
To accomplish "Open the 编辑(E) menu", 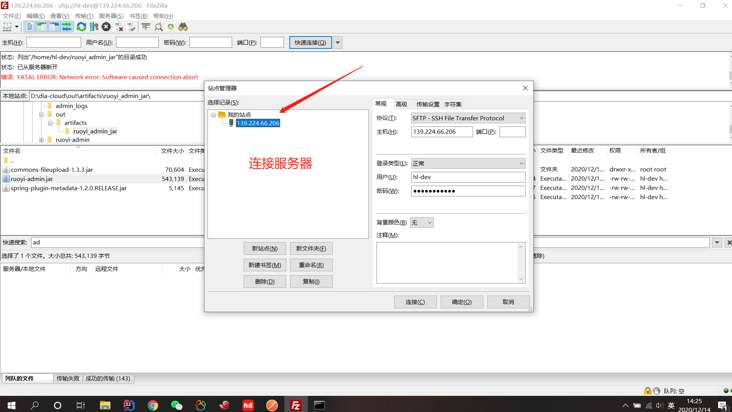I will coord(35,16).
